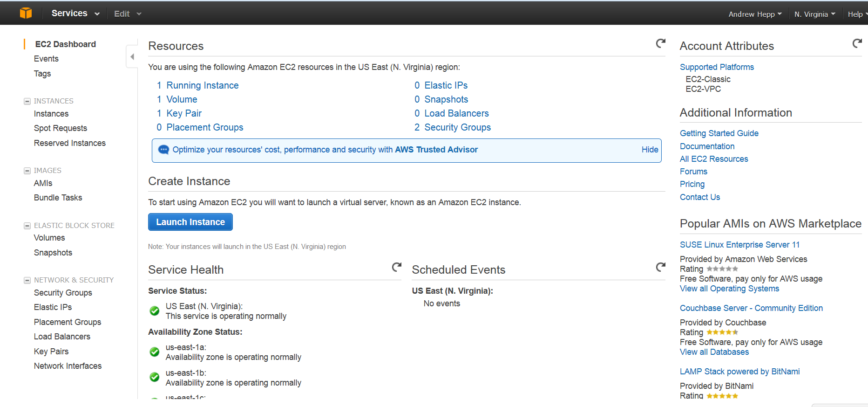Open Events in the sidebar
Image resolution: width=868 pixels, height=407 pixels.
46,59
